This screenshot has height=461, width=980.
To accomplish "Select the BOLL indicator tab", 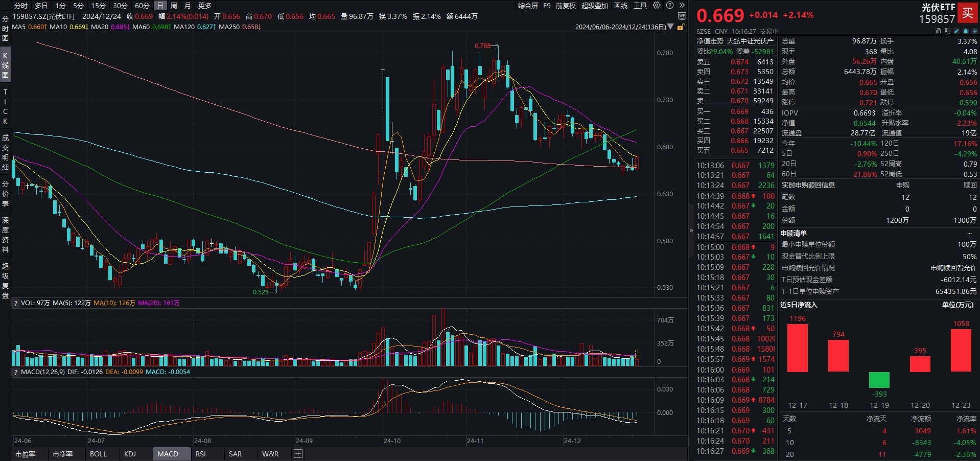I will pyautogui.click(x=98, y=454).
